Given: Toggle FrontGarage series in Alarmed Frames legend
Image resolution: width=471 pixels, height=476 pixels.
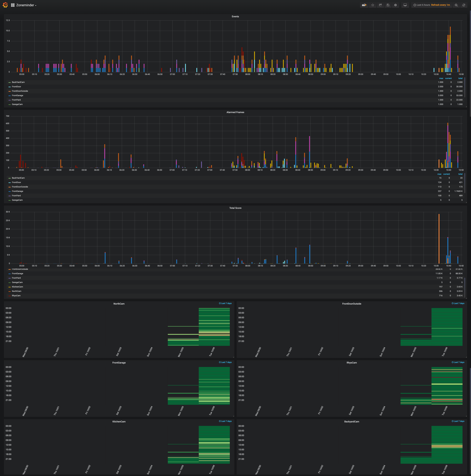Looking at the screenshot, I should pyautogui.click(x=17, y=191).
